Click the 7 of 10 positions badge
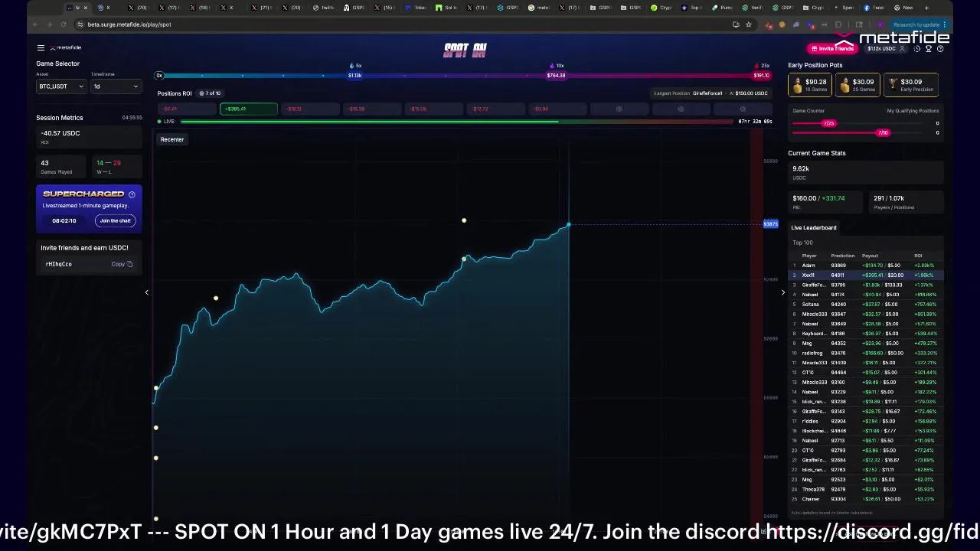This screenshot has height=551, width=980. [209, 93]
